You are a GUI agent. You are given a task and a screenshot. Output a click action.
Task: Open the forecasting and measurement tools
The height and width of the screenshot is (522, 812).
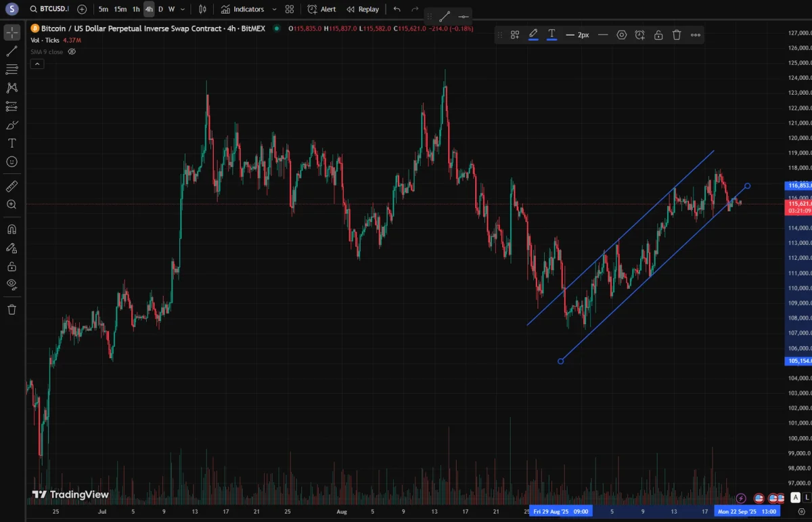[x=12, y=106]
